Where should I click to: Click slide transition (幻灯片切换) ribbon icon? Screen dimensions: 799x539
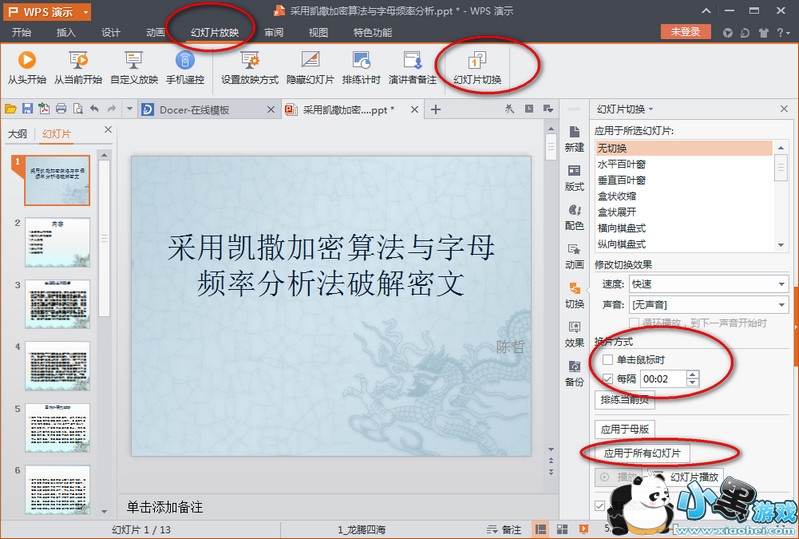[x=477, y=61]
